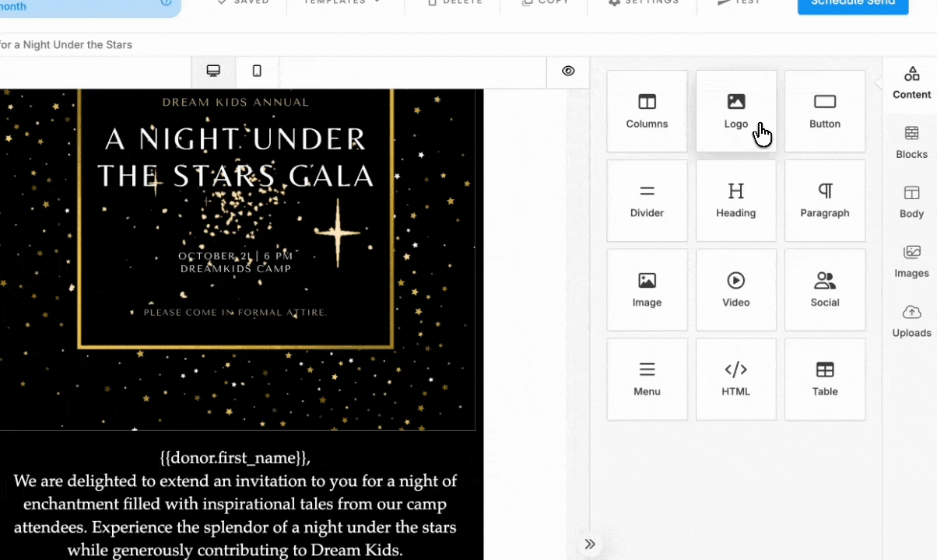
Task: Add a Divider content block
Action: tap(647, 201)
